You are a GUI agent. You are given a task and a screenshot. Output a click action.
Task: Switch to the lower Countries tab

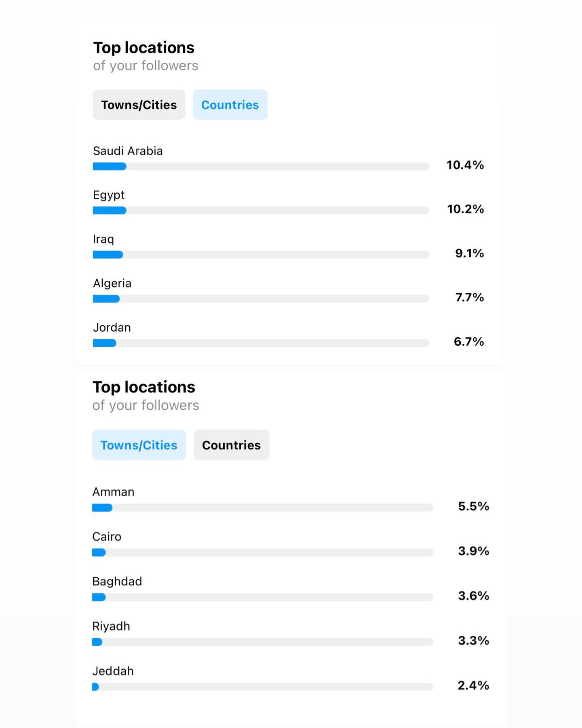click(x=231, y=445)
